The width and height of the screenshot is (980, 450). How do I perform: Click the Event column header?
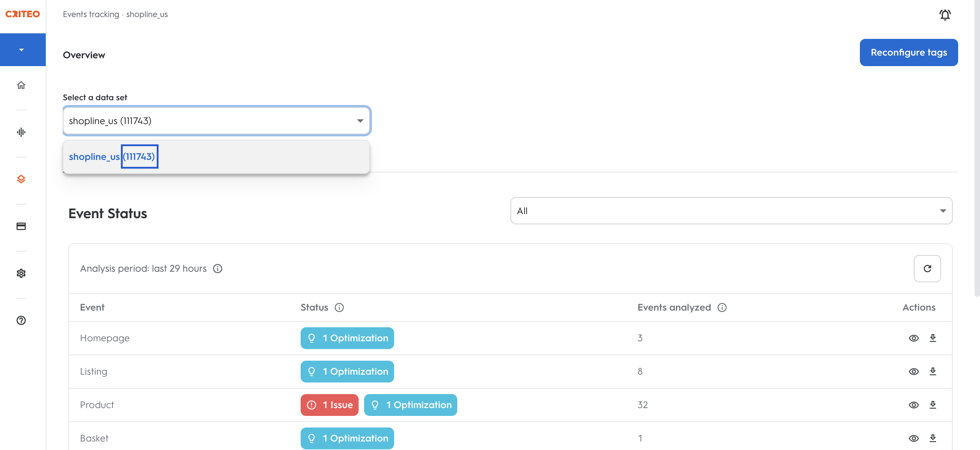(92, 307)
